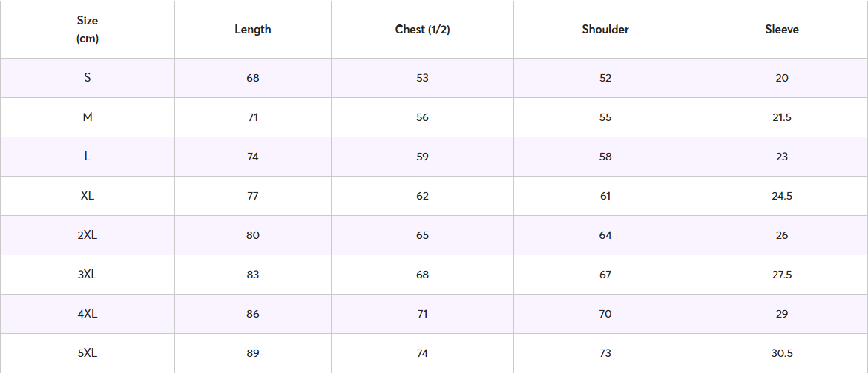
Task: Click the Length column header
Action: coord(253,30)
